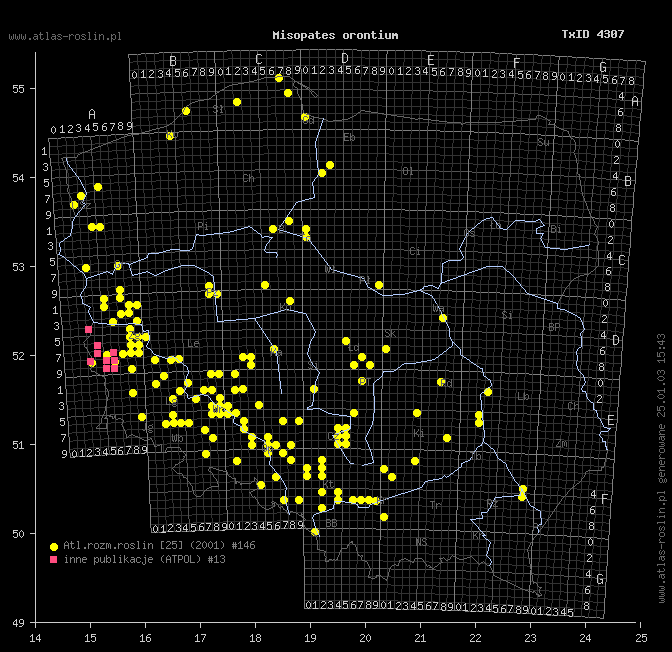Click legend text 'inne publikacje (ATPOL) #13'
Screen dimensions: 672x652
click(x=144, y=559)
